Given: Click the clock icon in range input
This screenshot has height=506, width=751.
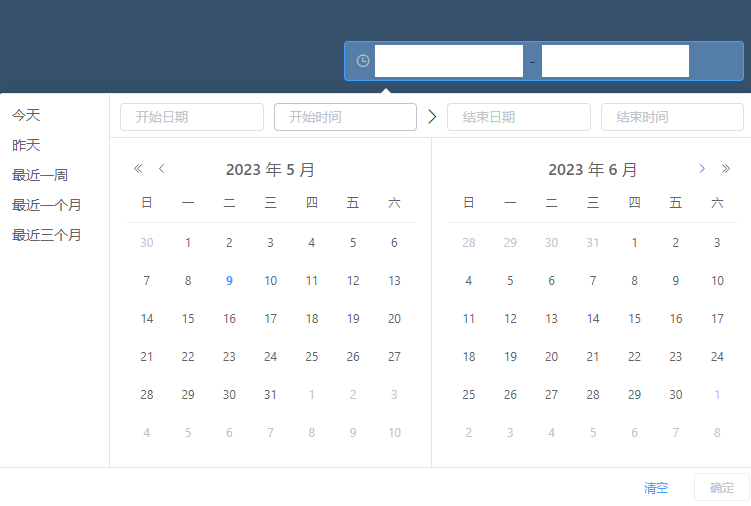Looking at the screenshot, I should 363,61.
